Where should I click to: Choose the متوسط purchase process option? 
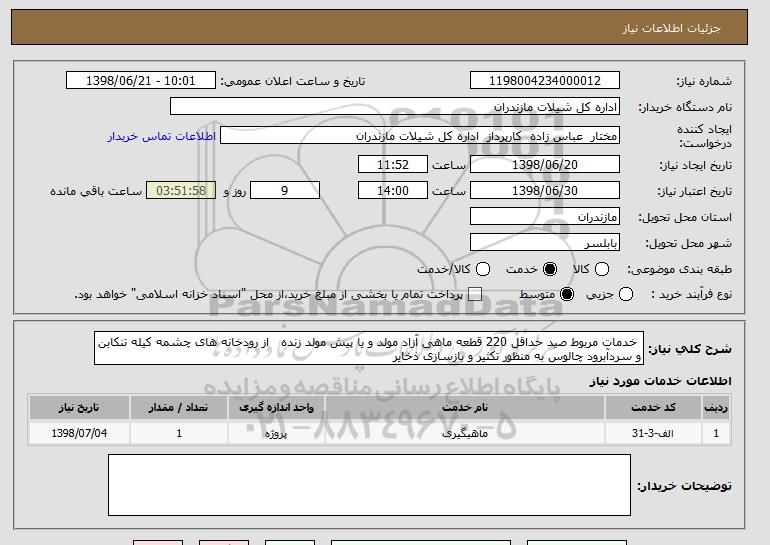(x=567, y=294)
